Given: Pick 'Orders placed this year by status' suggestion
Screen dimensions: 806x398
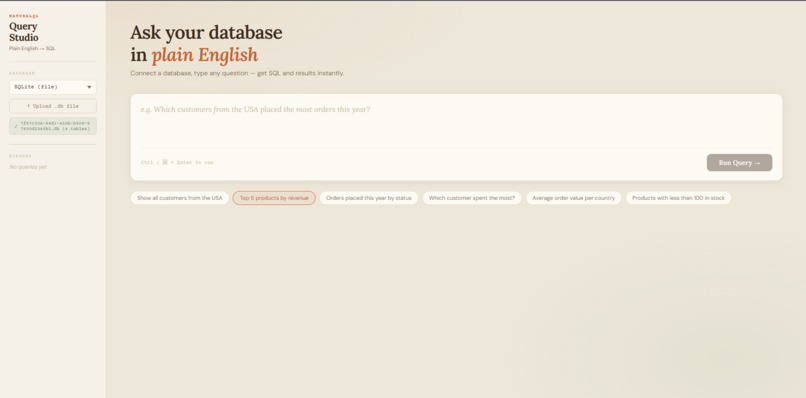Looking at the screenshot, I should (369, 198).
